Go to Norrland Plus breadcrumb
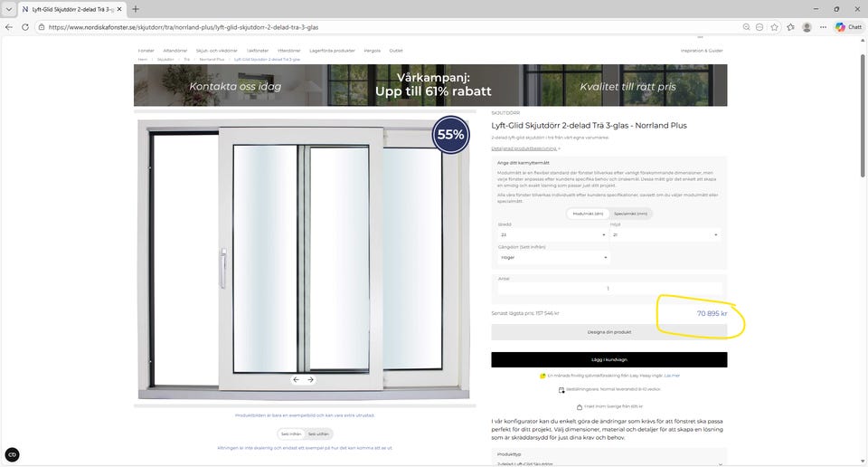 point(212,59)
